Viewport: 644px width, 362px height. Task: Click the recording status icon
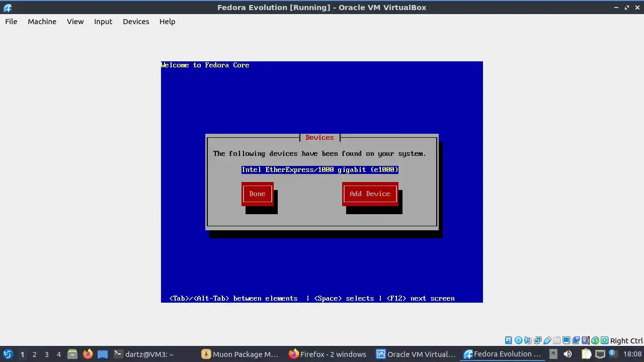click(576, 340)
